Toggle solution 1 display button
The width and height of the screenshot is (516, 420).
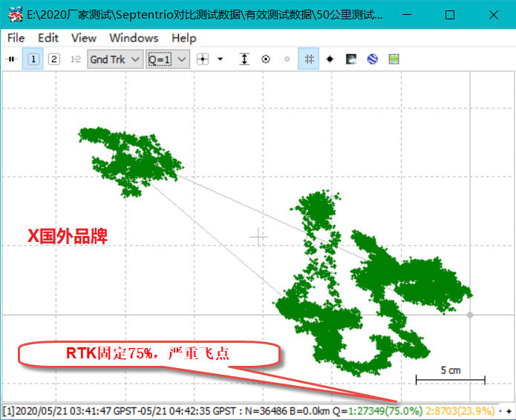point(33,59)
